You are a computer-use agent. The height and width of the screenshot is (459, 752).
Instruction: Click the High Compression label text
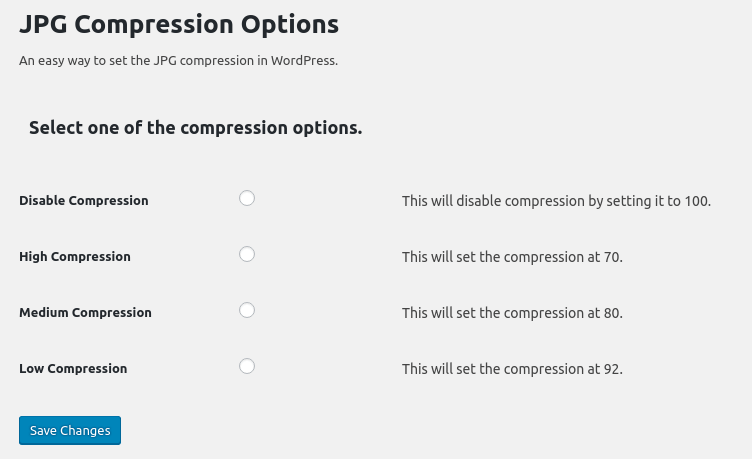click(x=75, y=257)
